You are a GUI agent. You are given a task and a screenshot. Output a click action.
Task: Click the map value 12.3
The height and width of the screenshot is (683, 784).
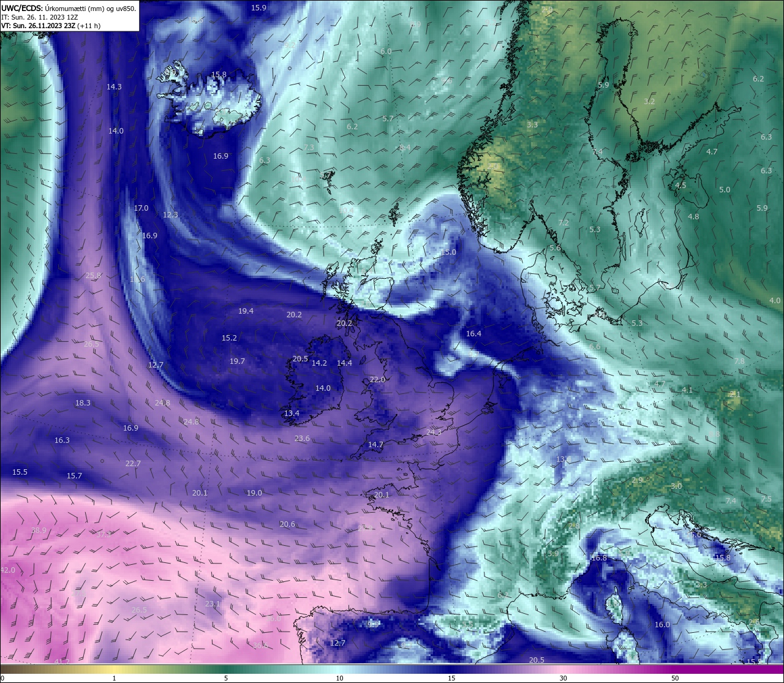[170, 215]
